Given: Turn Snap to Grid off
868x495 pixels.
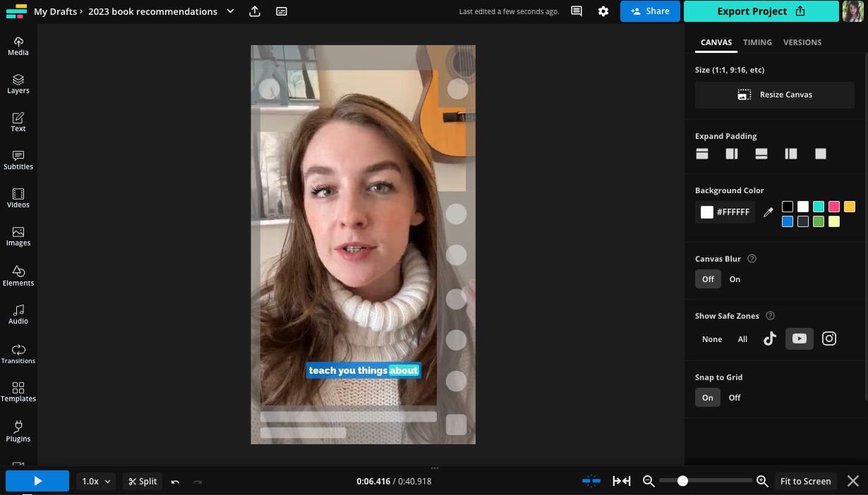Looking at the screenshot, I should (735, 398).
